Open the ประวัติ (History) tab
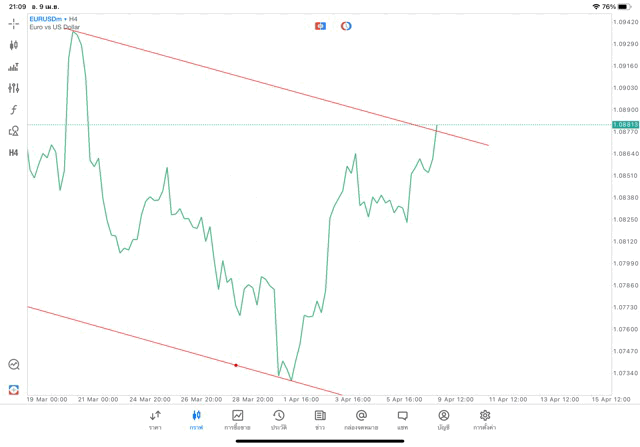640x447 pixels. 279,419
